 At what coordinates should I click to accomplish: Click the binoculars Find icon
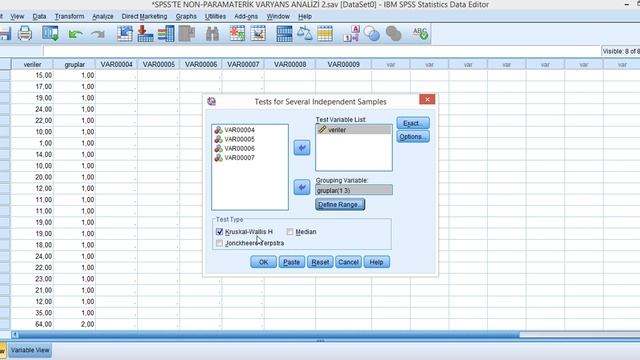212,33
